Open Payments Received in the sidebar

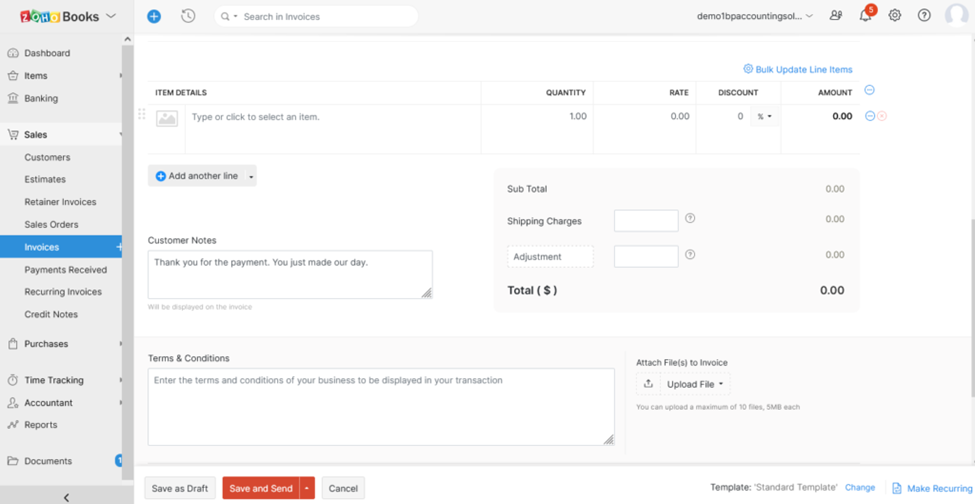66,270
